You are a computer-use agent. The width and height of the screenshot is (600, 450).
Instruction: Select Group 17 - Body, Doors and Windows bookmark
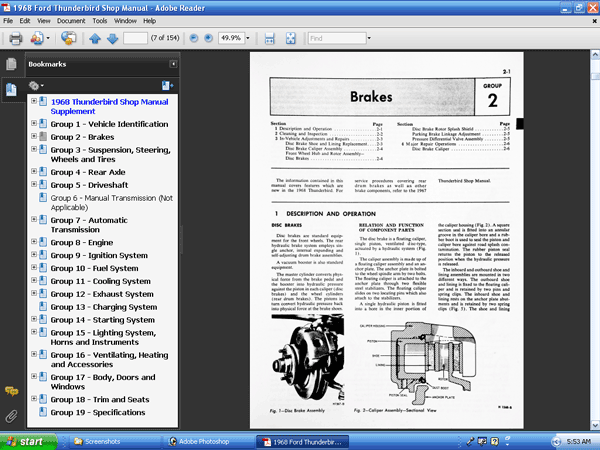(x=103, y=382)
